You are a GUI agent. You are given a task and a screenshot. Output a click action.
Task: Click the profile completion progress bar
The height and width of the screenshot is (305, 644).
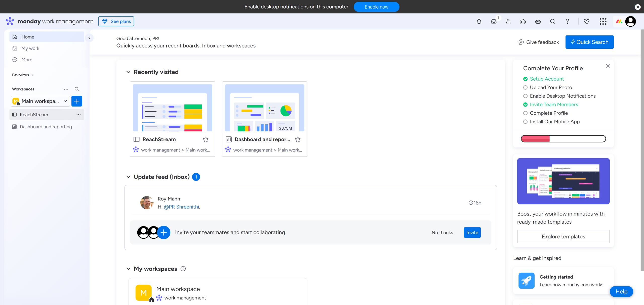563,139
